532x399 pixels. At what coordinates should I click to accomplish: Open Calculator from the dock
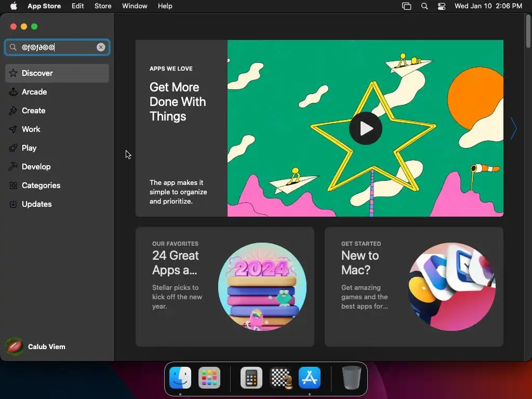point(251,378)
